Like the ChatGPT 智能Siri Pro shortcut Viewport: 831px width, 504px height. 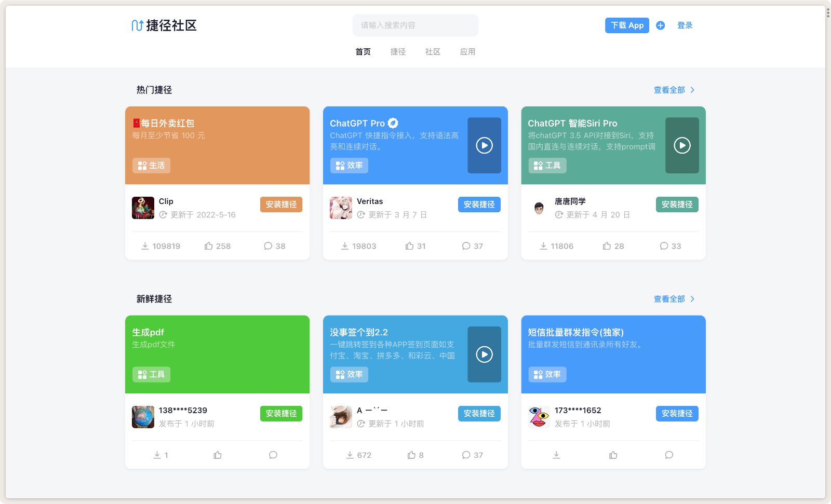click(607, 246)
